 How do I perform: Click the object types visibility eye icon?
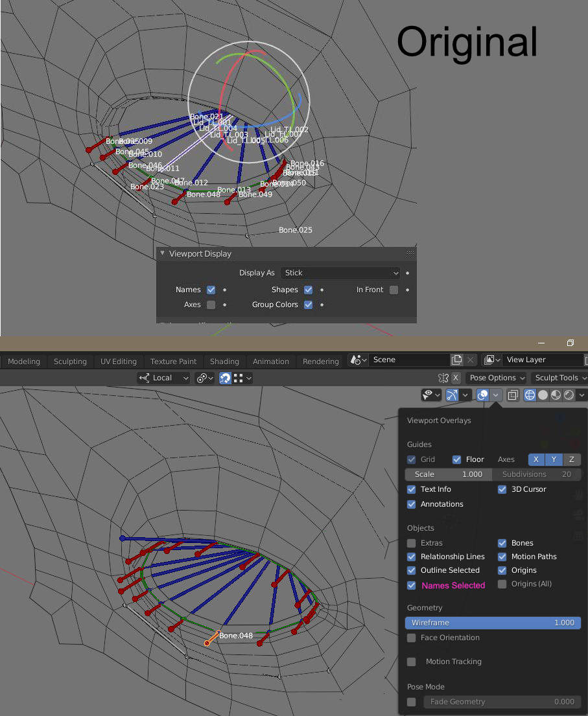coord(431,395)
